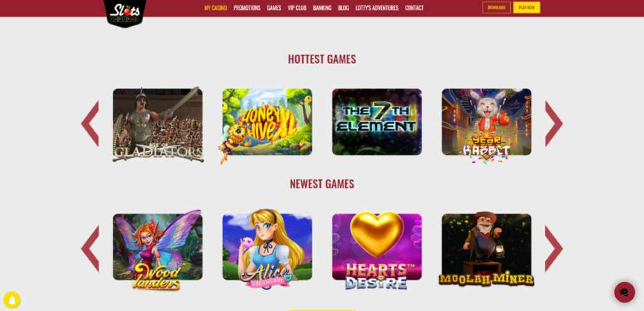The width and height of the screenshot is (644, 311).
Task: Choose the Moolah Miner game tile
Action: click(486, 249)
